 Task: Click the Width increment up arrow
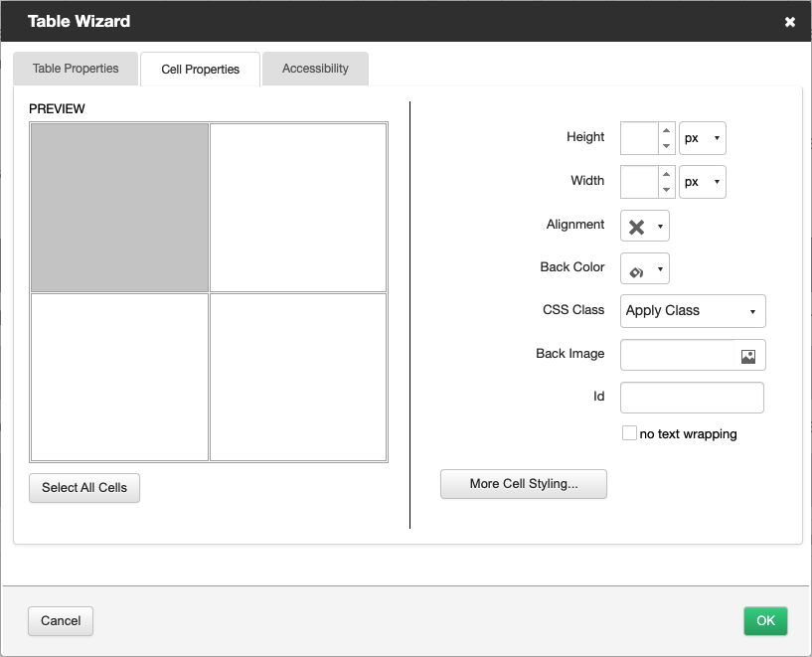click(666, 174)
